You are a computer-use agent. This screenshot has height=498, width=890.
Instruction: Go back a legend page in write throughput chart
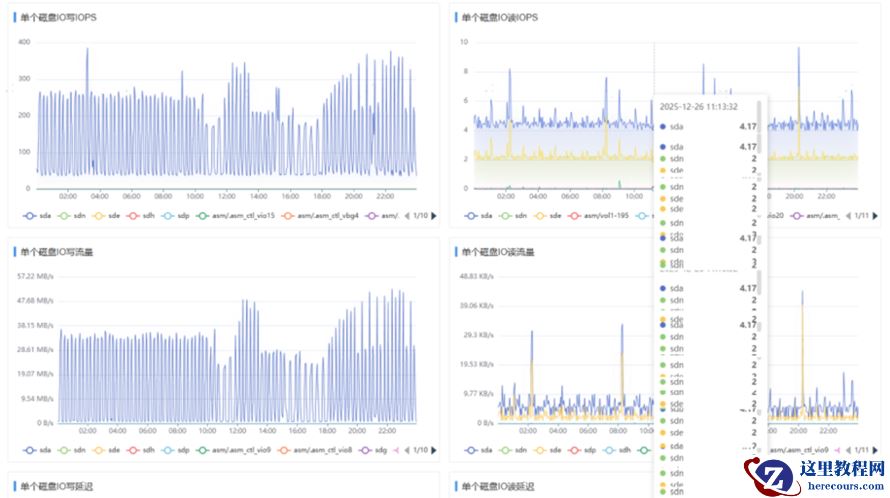click(407, 450)
